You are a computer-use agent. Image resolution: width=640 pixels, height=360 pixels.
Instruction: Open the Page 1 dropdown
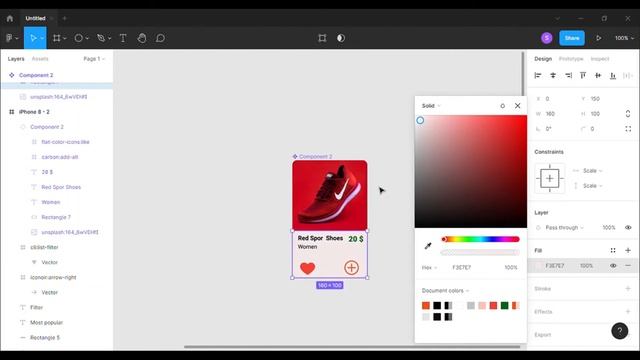(x=94, y=59)
